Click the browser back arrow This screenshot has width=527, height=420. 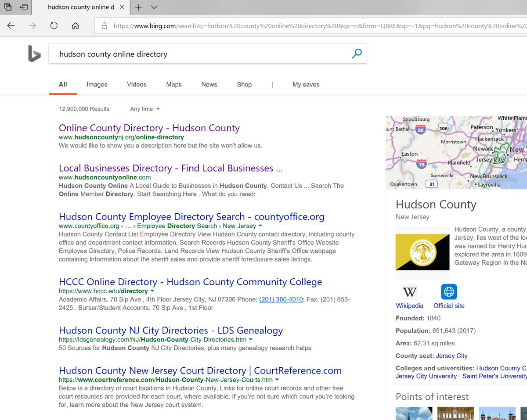11,26
